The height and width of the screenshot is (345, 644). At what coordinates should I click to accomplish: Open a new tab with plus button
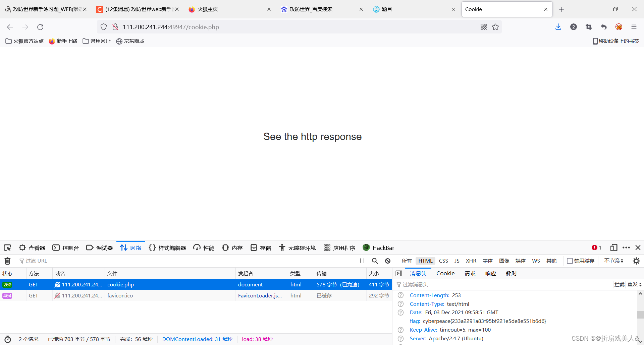561,9
